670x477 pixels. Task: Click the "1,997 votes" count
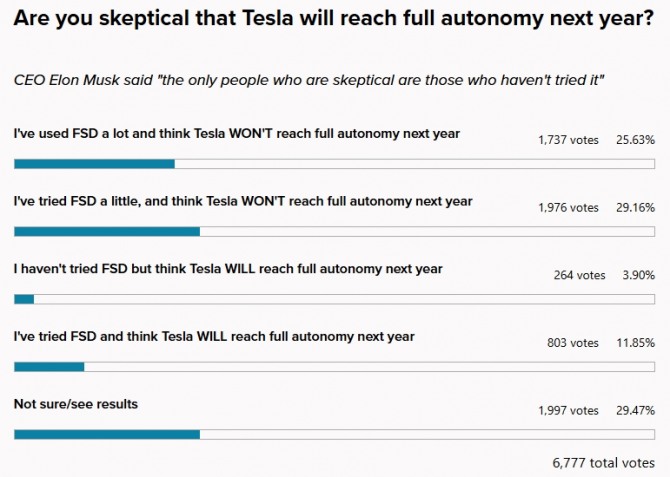(x=568, y=411)
